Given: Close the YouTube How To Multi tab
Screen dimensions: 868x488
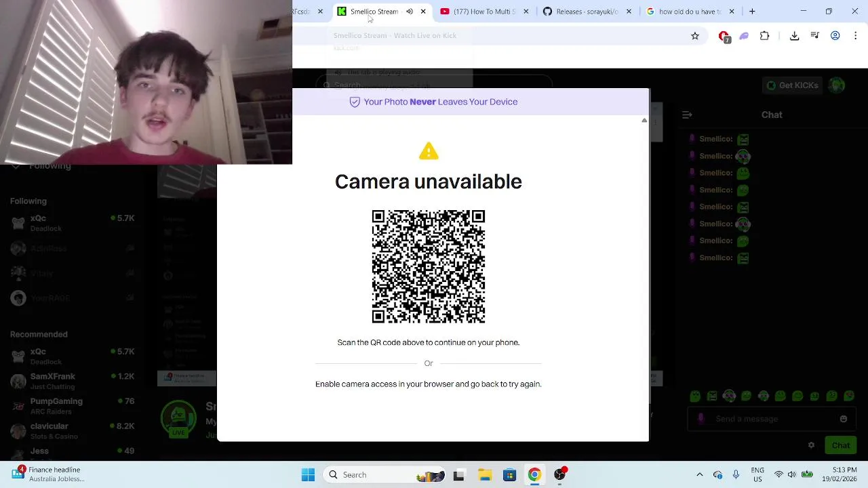Looking at the screenshot, I should click(526, 12).
